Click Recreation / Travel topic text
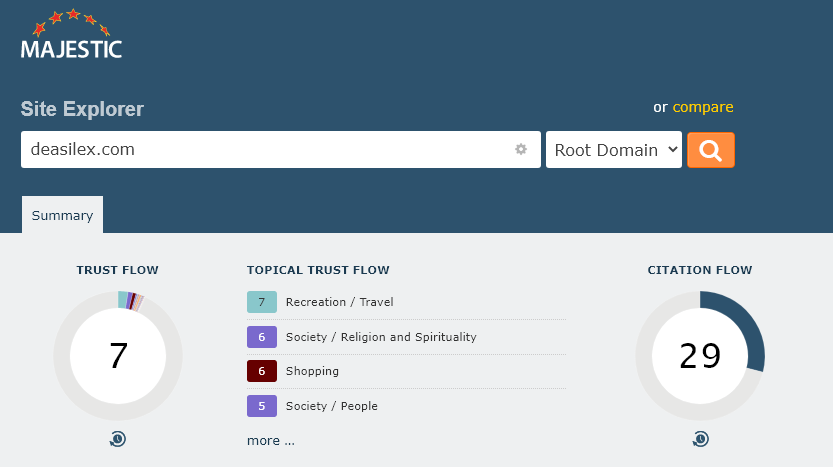 point(339,302)
